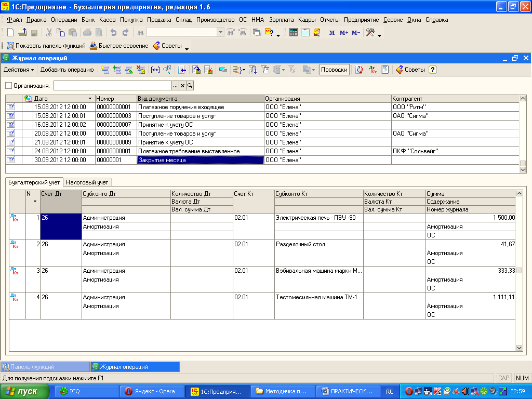Screen dimensions: 532x399
Task: Open the service tools hammer icon
Action: [370, 33]
